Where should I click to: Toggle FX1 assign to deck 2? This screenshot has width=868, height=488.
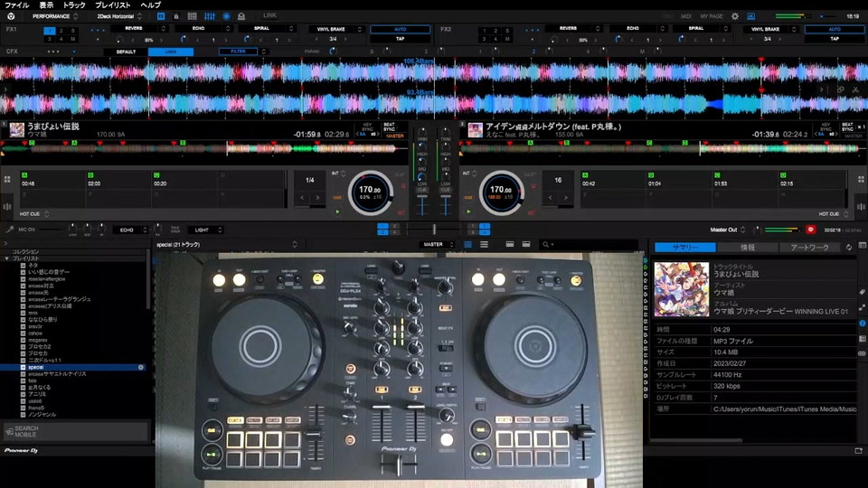61,31
